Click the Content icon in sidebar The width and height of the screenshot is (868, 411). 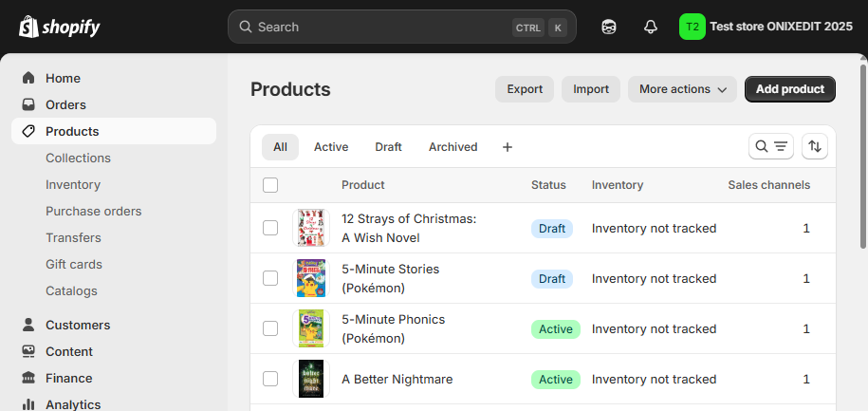click(28, 352)
